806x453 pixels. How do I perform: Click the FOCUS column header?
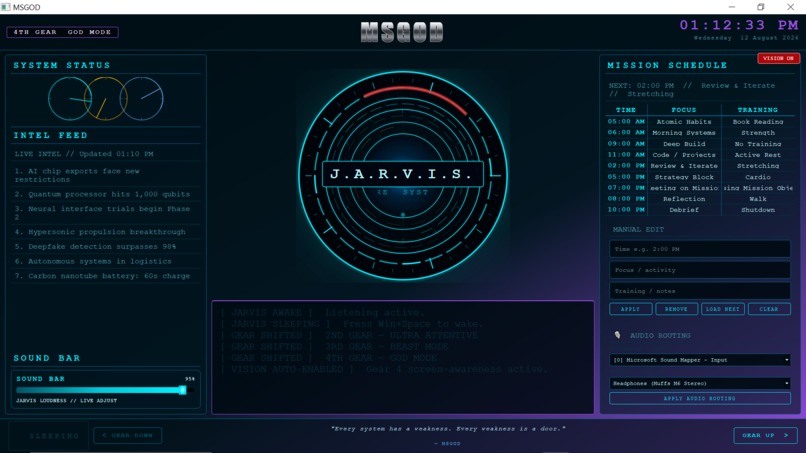pos(684,110)
